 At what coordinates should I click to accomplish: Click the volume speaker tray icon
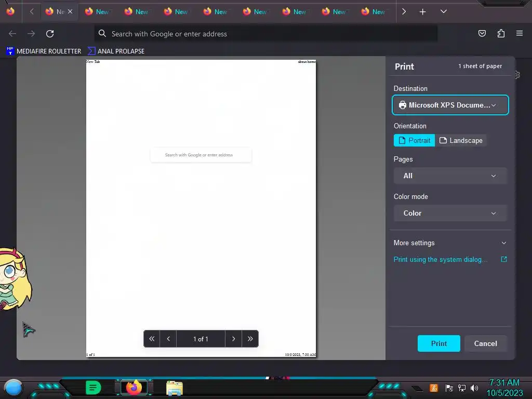474,388
